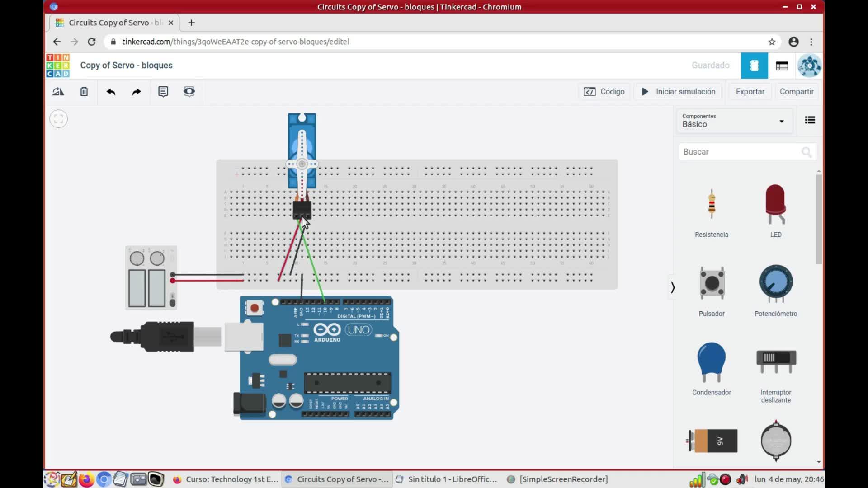This screenshot has width=868, height=488.
Task: Switch to component list view icon
Action: coord(810,120)
